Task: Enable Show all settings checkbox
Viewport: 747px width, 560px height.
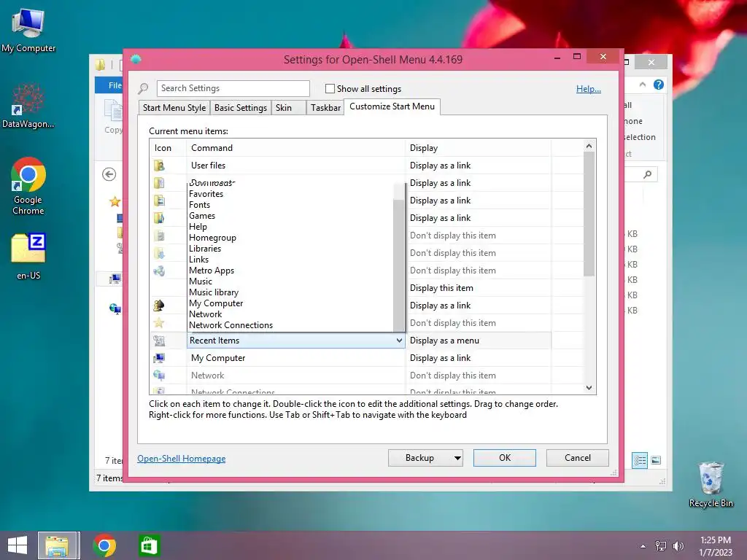Action: pyautogui.click(x=330, y=88)
